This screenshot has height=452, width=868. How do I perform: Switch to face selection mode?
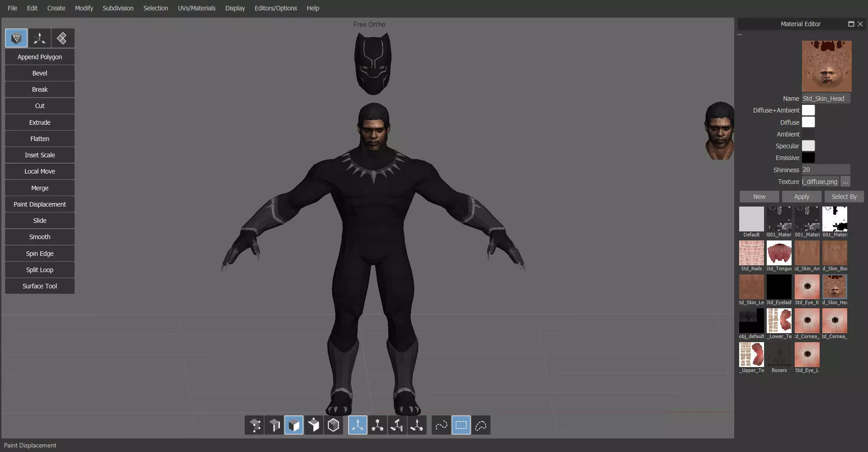click(x=294, y=425)
